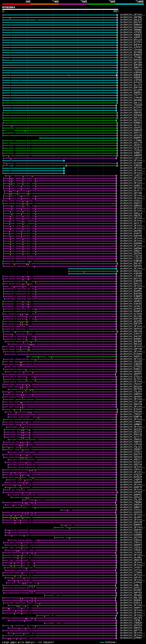This screenshot has width=146, height=644.
Task: Select the UniRef100_A7P650 label
Action: (131, 32)
